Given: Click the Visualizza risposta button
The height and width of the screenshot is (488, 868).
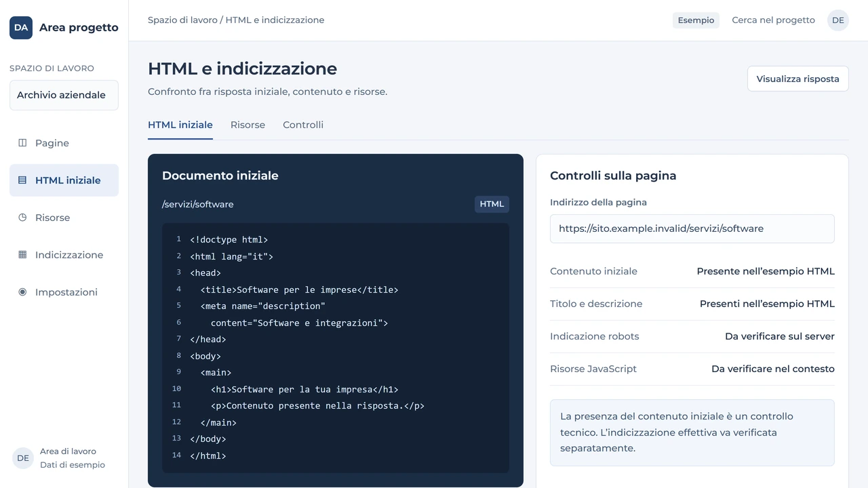Looking at the screenshot, I should 798,79.
